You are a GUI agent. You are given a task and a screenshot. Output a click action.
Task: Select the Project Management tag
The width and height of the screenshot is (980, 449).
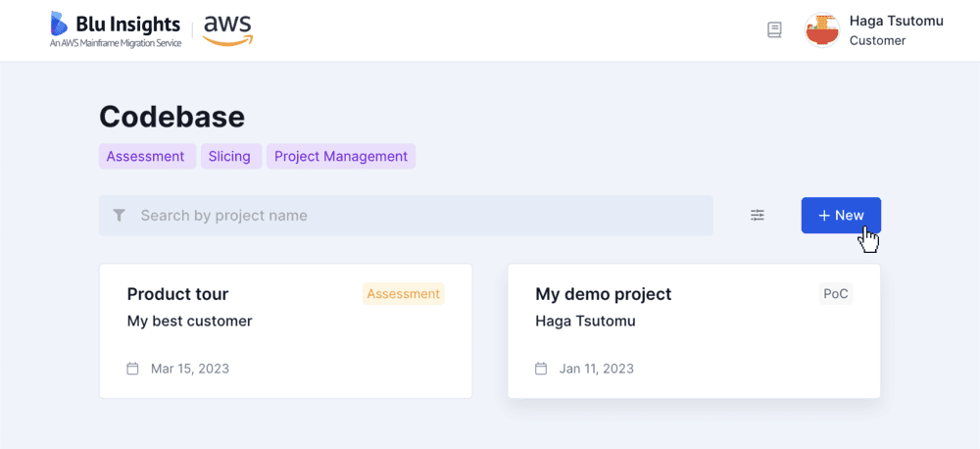click(x=341, y=156)
